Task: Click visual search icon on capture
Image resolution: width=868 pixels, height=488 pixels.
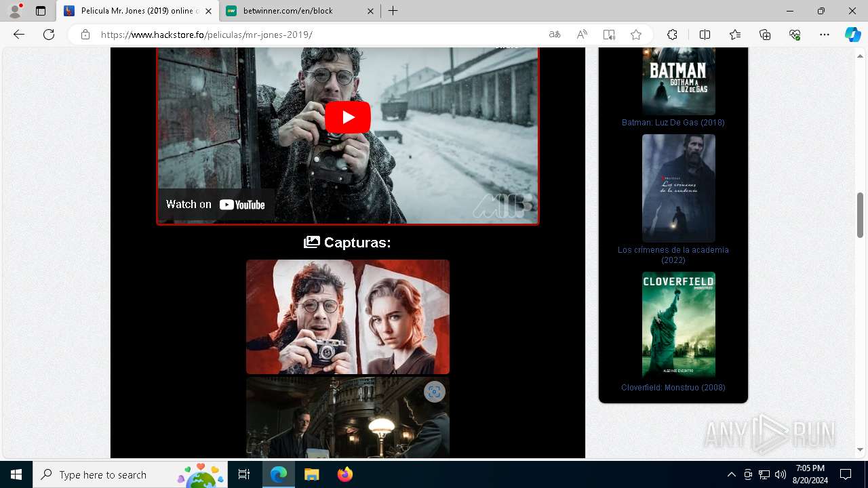Action: coord(435,392)
